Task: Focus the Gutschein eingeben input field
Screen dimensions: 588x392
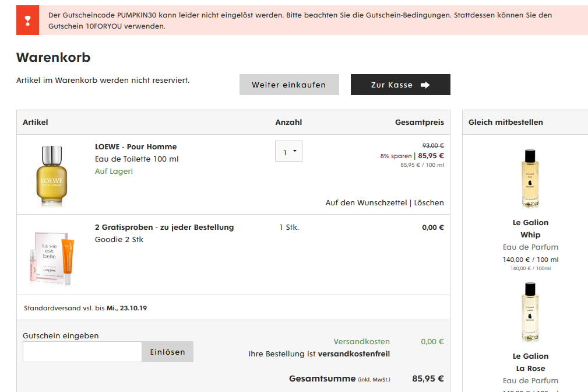Action: 83,352
